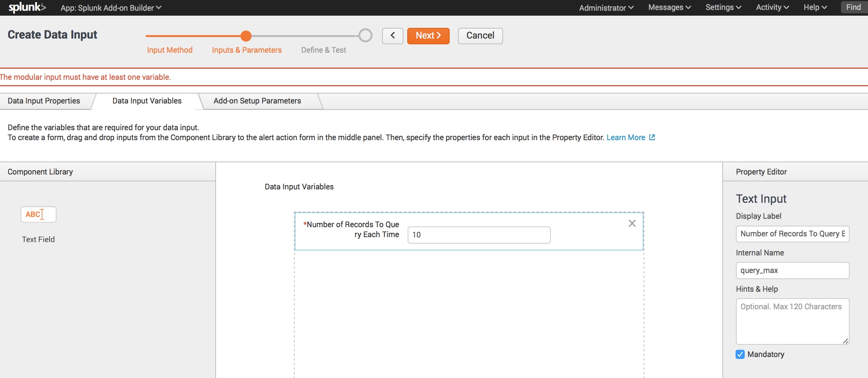
Task: Switch to the Data Input Properties tab
Action: pyautogui.click(x=44, y=101)
